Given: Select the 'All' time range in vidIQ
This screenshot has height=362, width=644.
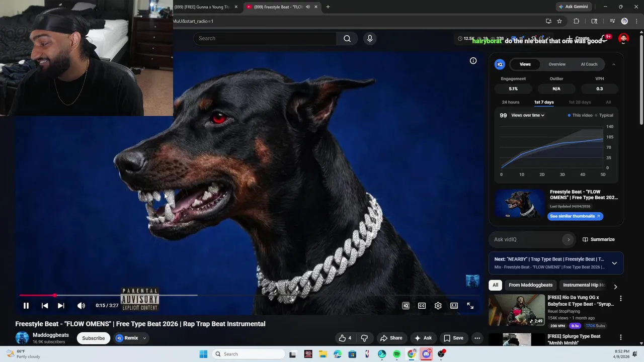Looking at the screenshot, I should pos(608,102).
